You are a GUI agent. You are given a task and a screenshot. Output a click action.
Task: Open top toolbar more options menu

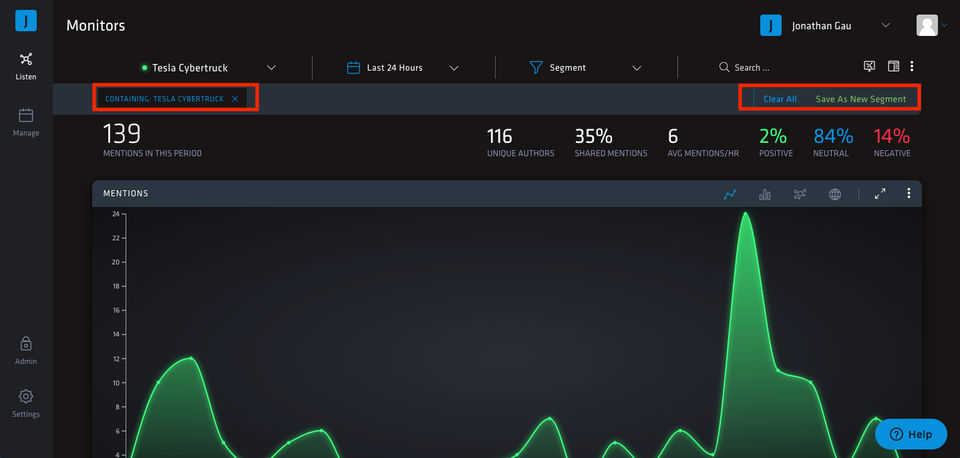(x=912, y=66)
